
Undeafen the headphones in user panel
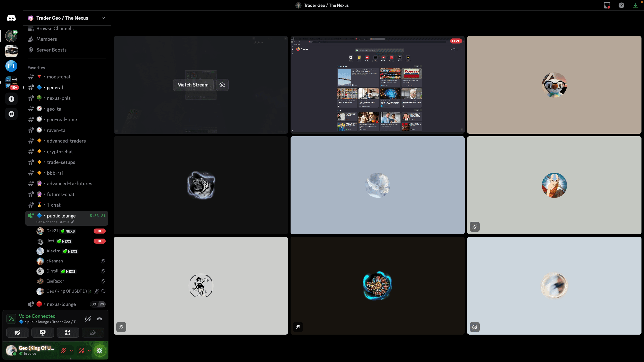[x=81, y=350]
